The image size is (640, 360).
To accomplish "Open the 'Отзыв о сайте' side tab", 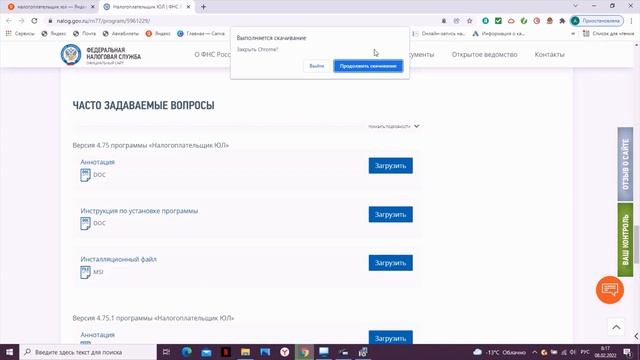I will click(x=625, y=164).
